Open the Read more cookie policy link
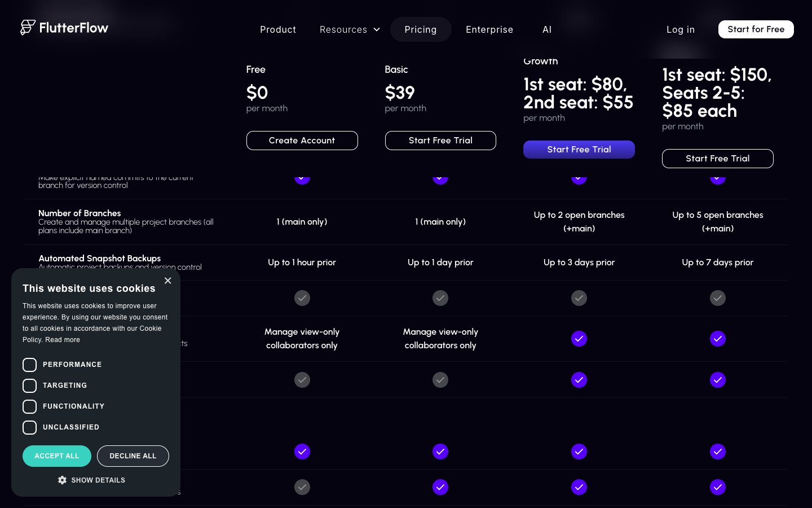 (63, 340)
